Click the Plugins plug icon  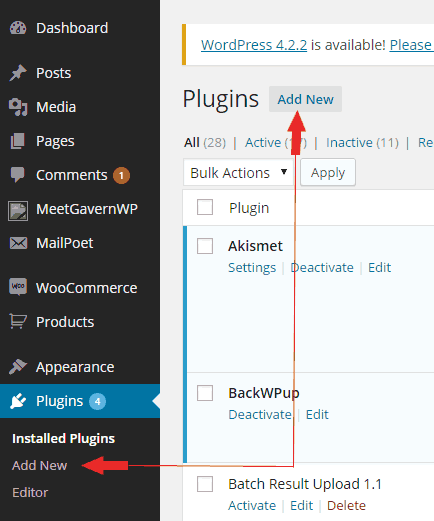pos(18,401)
